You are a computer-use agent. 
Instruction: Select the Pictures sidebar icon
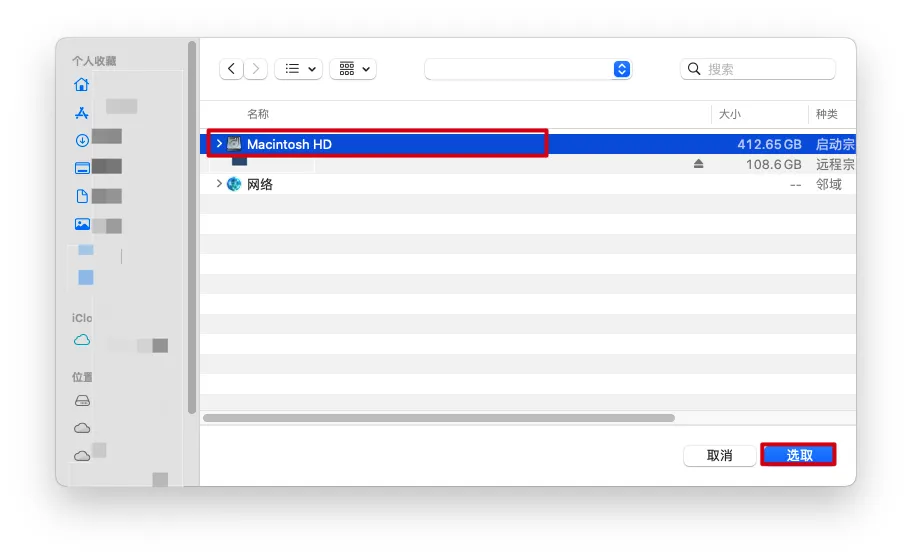pos(82,224)
